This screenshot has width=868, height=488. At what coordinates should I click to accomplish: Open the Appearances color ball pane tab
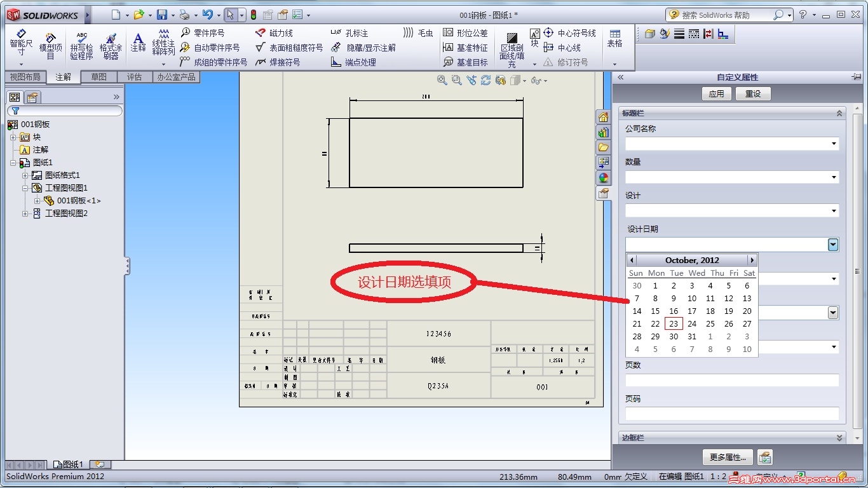tap(603, 178)
